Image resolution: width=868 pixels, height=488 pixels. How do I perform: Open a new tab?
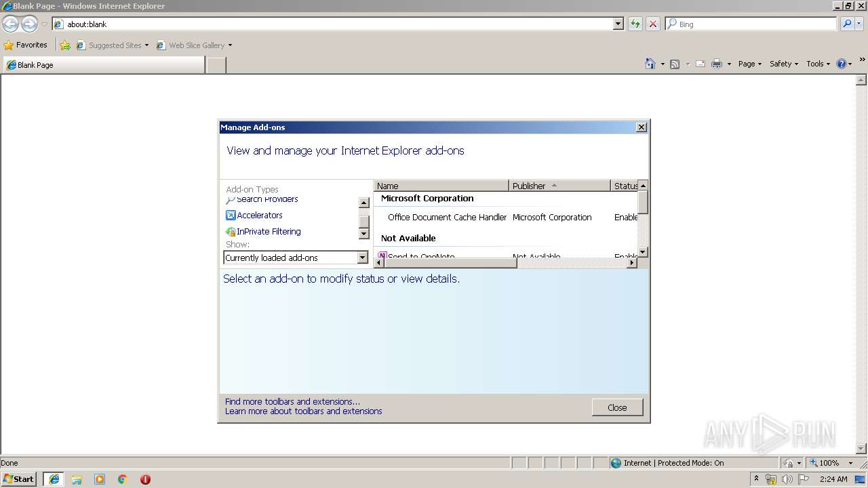click(x=216, y=65)
